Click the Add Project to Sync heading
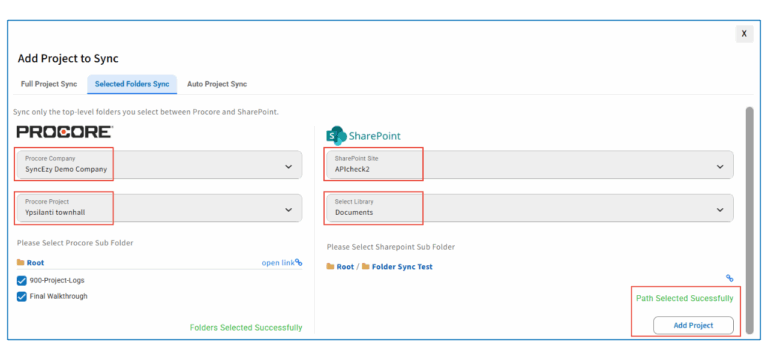The image size is (768, 360). coord(68,59)
